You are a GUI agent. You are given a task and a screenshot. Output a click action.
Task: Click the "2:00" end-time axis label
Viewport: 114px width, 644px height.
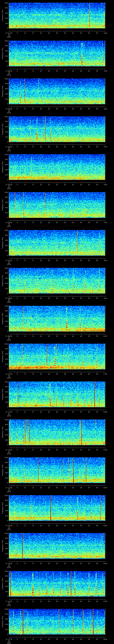point(105,33)
